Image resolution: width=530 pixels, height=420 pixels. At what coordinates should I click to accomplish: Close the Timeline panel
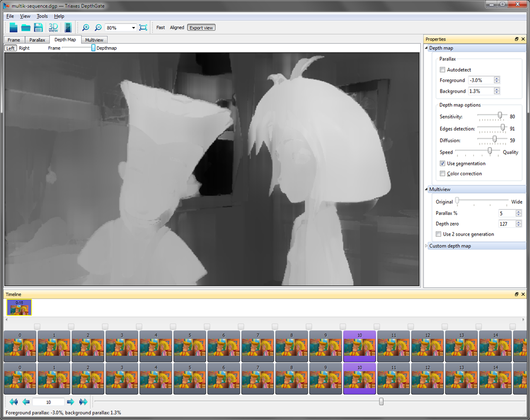coord(523,294)
